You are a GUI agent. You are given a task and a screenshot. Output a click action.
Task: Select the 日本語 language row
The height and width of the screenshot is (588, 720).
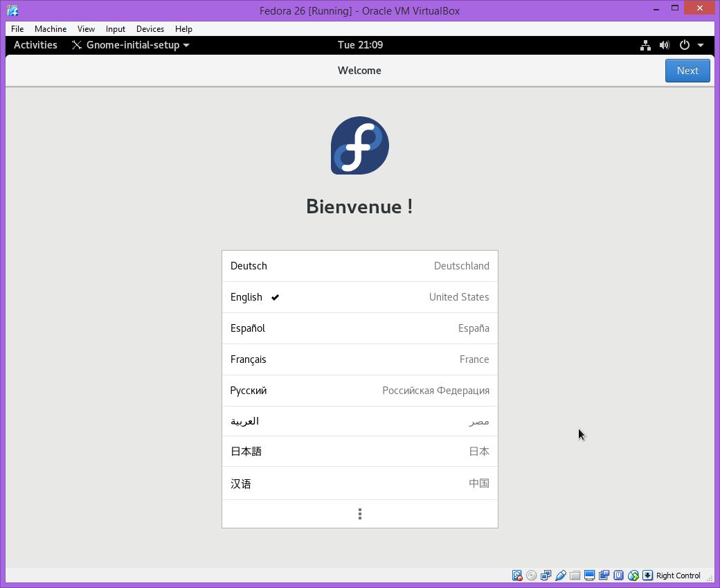coord(360,452)
